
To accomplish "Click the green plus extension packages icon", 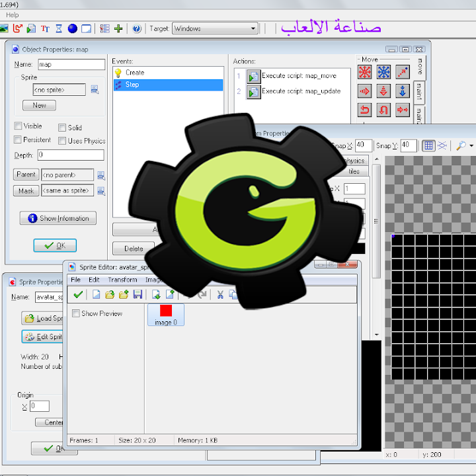I will tap(118, 28).
